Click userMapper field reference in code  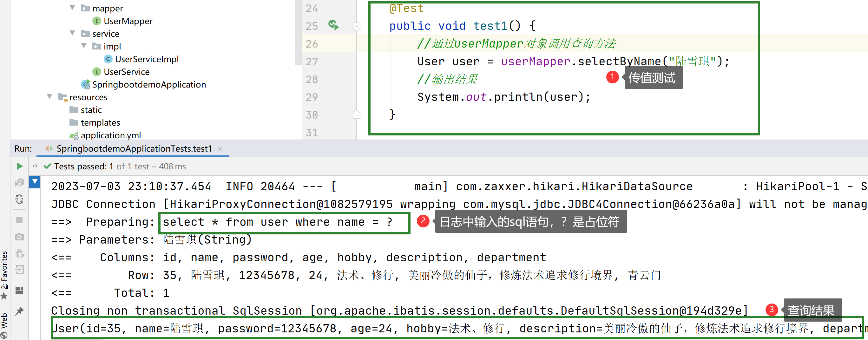[x=536, y=61]
